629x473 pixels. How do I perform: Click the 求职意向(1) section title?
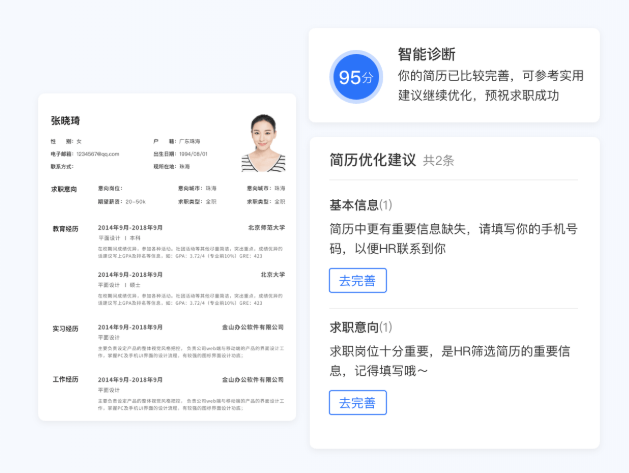tap(361, 327)
